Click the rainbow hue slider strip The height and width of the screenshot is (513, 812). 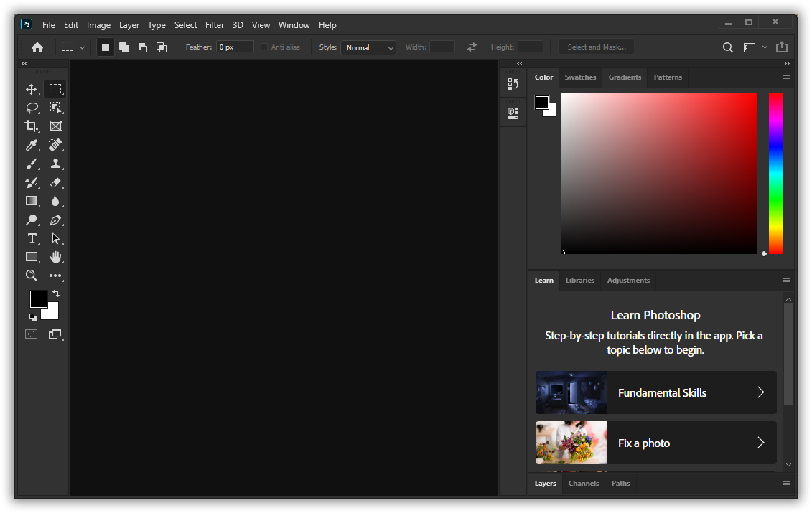[775, 174]
